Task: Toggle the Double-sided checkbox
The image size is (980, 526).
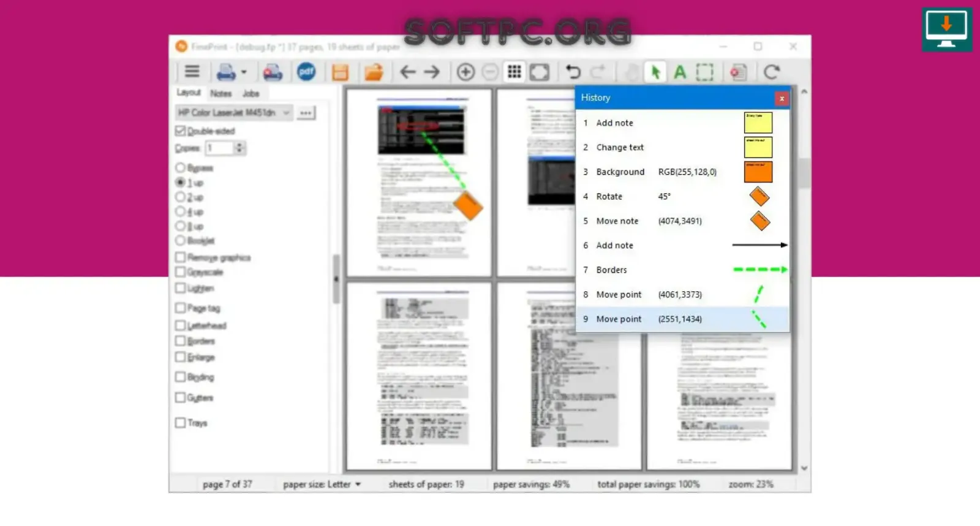Action: point(180,131)
